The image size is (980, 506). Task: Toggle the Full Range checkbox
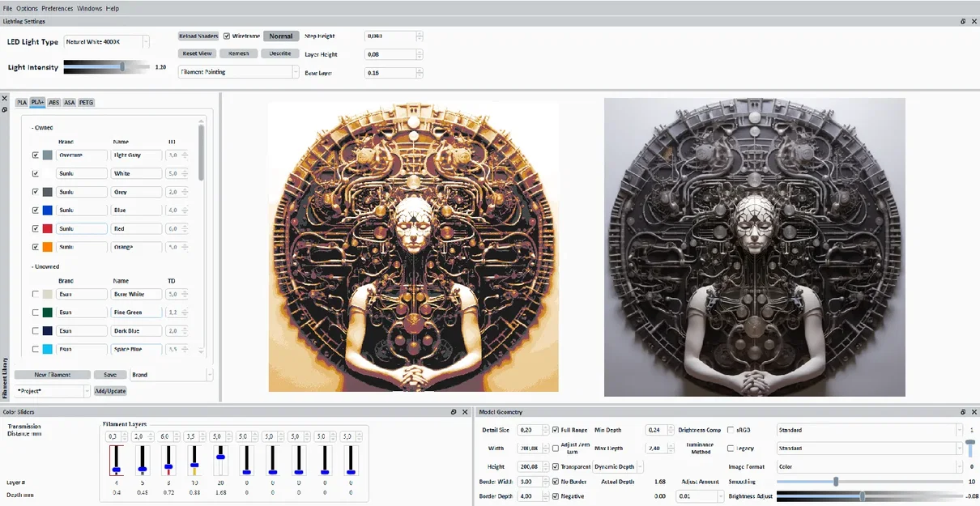pos(555,430)
